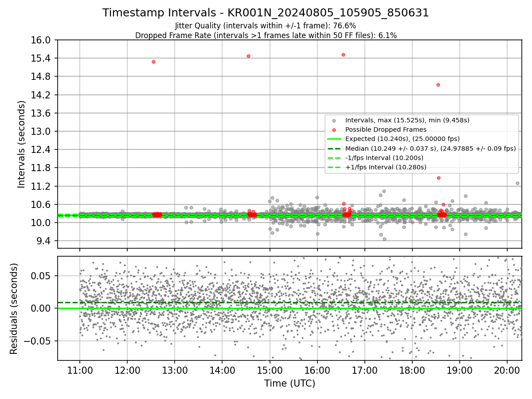Click legend entry 'Expected (10.240s), (25.00000 fps)'
This screenshot has width=532, height=399.
pyautogui.click(x=402, y=139)
